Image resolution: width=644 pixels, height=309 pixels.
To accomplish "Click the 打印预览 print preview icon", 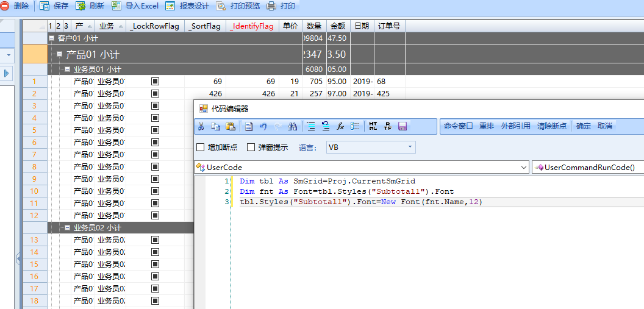I will [221, 5].
